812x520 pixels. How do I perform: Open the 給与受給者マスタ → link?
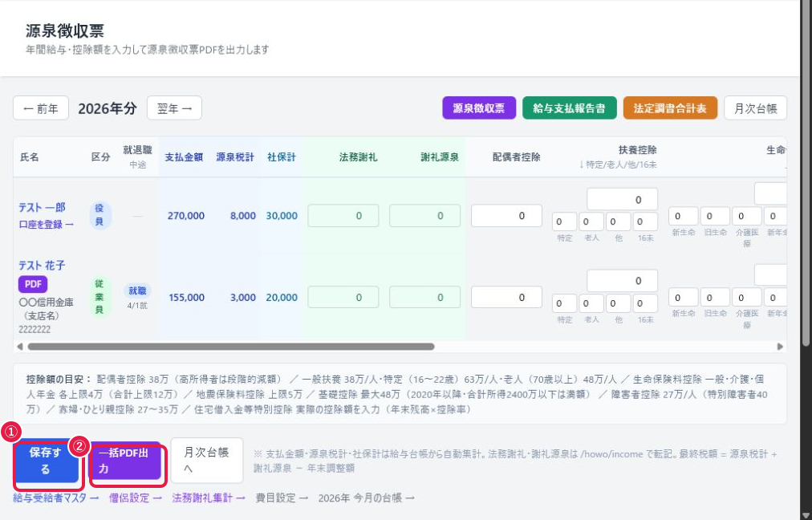pyautogui.click(x=56, y=498)
